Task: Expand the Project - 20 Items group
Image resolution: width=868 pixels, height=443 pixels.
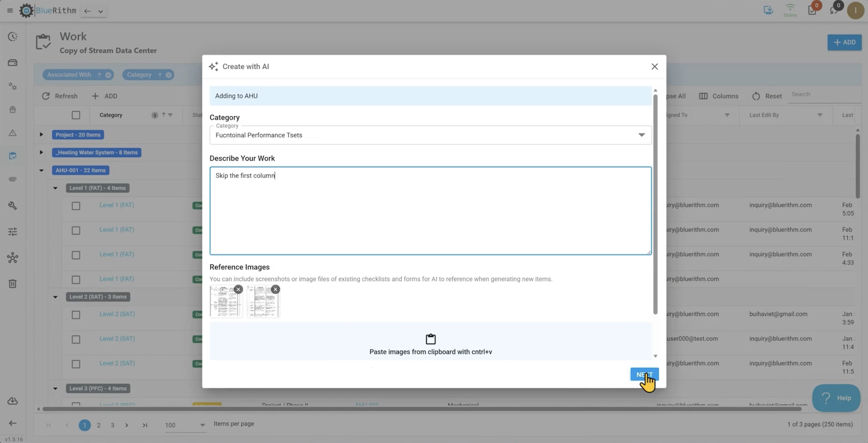Action: coord(41,135)
